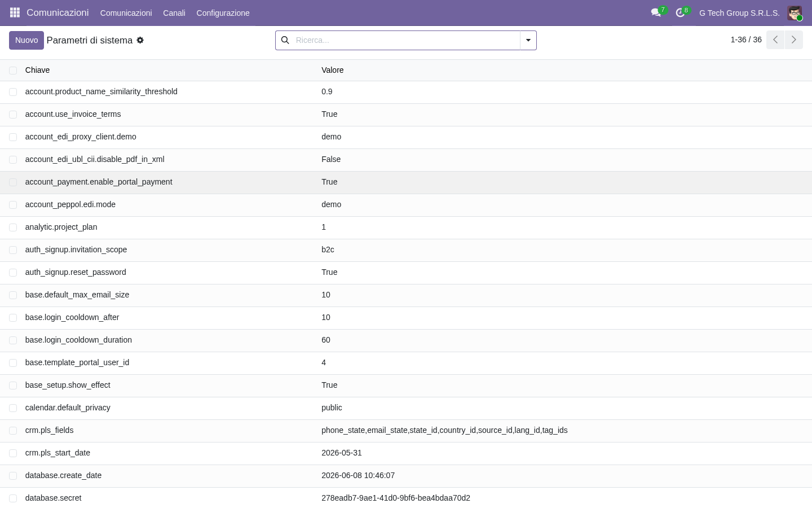Open the crm.pls_fields record
The height and width of the screenshot is (508, 812).
[49, 430]
